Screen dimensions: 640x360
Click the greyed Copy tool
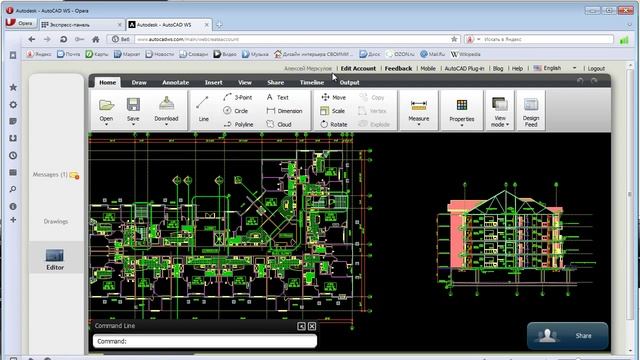[371, 97]
